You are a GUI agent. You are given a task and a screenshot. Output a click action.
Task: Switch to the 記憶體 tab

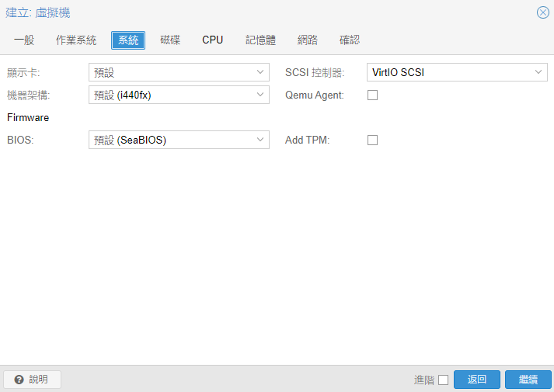tap(260, 40)
